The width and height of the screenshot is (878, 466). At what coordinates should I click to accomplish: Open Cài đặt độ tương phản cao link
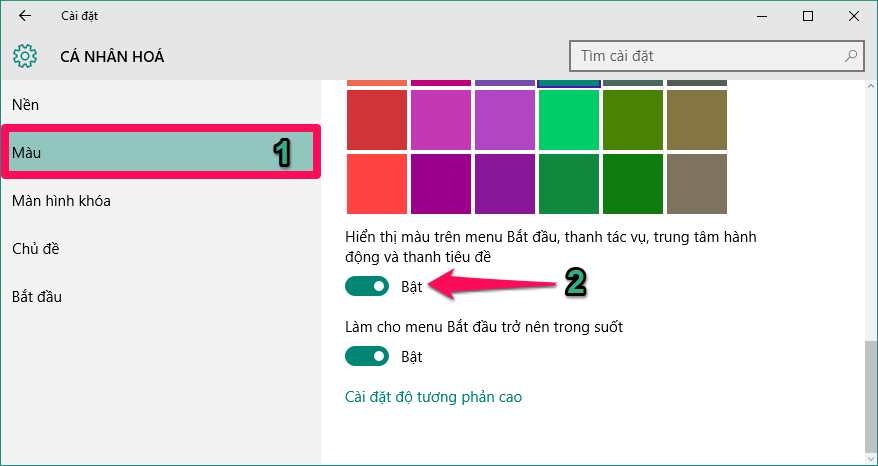433,397
